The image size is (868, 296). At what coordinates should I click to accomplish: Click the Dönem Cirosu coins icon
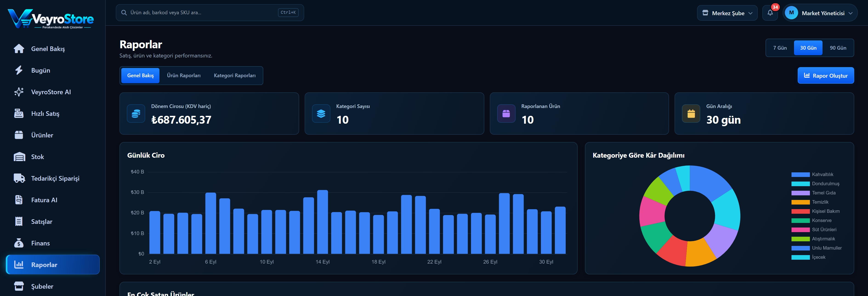tap(136, 114)
